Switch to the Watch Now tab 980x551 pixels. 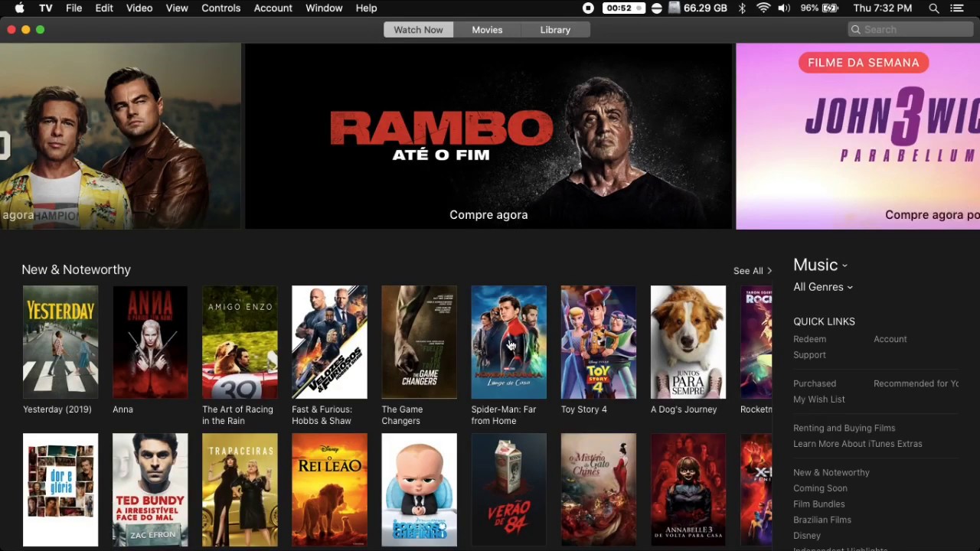418,30
